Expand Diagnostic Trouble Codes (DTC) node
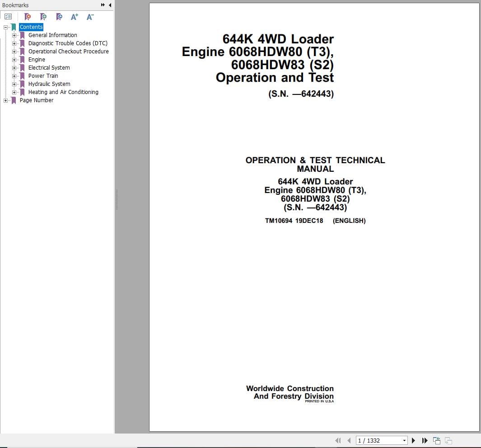The image size is (481, 448). pos(14,43)
